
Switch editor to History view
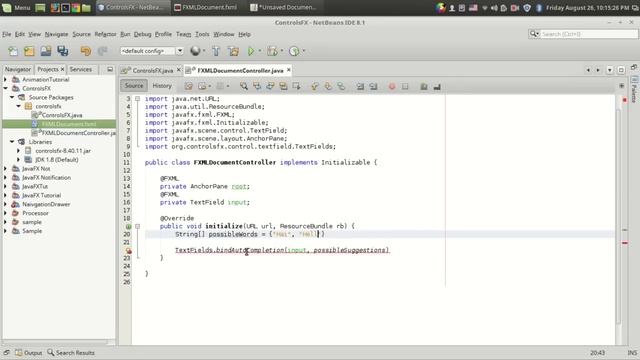click(162, 86)
